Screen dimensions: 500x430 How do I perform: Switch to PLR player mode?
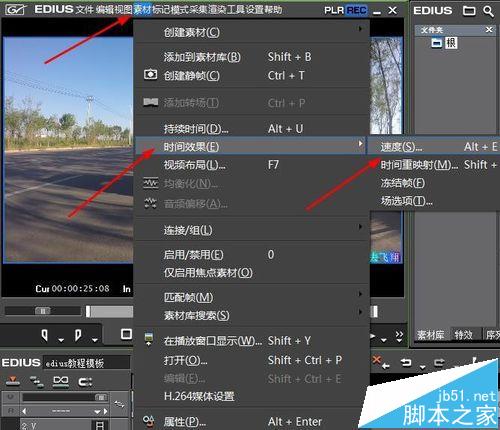click(334, 10)
